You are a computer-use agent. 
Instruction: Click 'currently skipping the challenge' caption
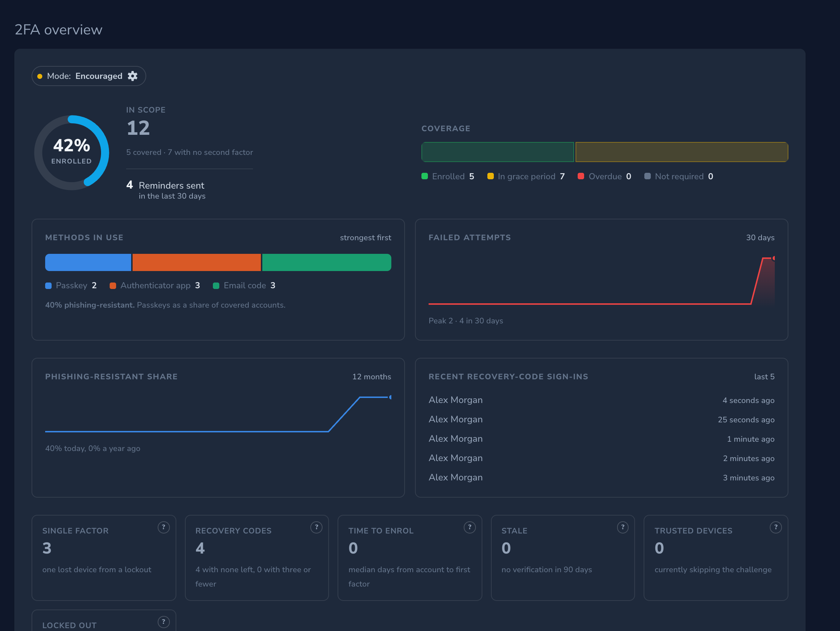point(713,570)
